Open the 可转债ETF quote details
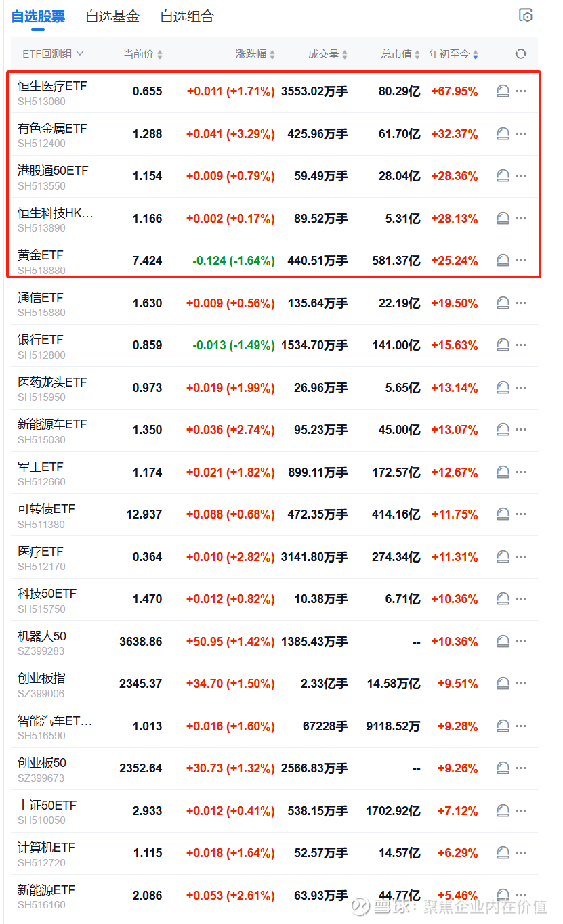Image resolution: width=563 pixels, height=924 pixels. coord(46,509)
